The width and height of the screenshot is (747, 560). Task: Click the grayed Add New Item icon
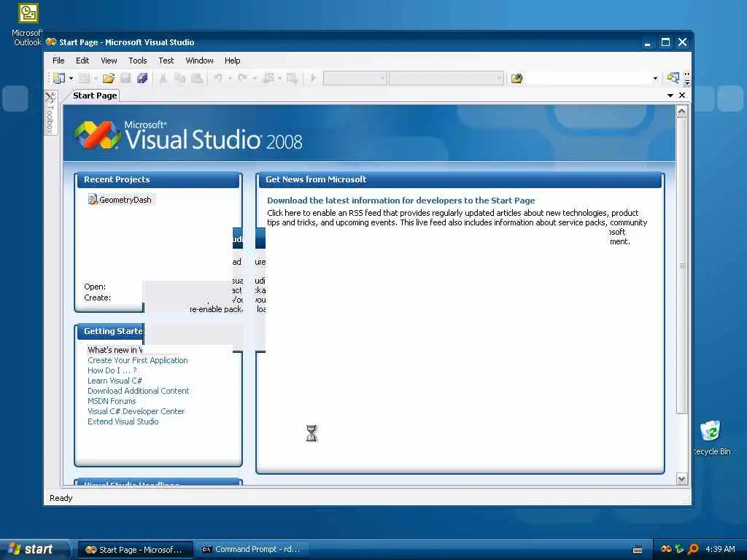(84, 78)
